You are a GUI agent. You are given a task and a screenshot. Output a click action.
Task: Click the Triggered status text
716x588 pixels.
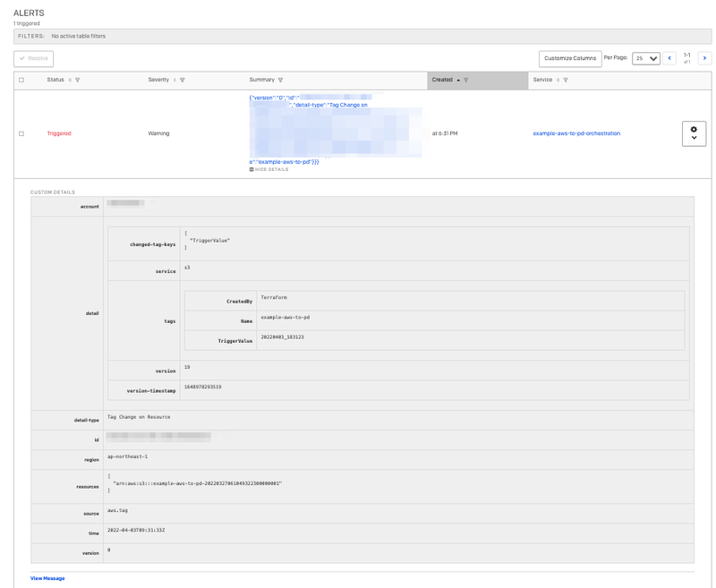coord(59,133)
